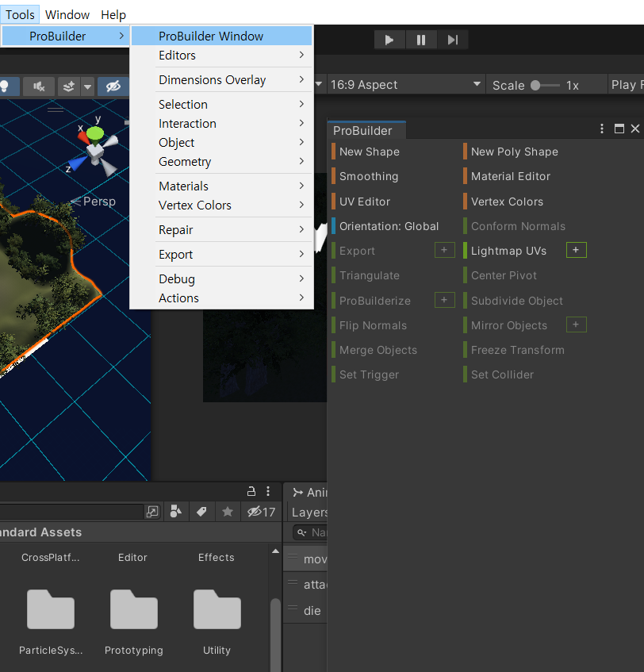Click the blue Z axis of gizmo
Screen dimensions: 644x672
[78, 163]
